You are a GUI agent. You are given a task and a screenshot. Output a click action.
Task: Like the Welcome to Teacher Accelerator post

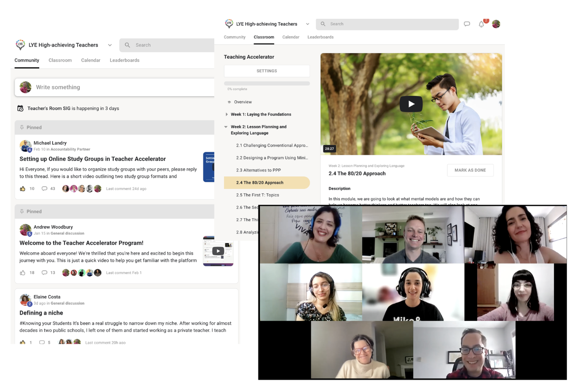point(22,272)
